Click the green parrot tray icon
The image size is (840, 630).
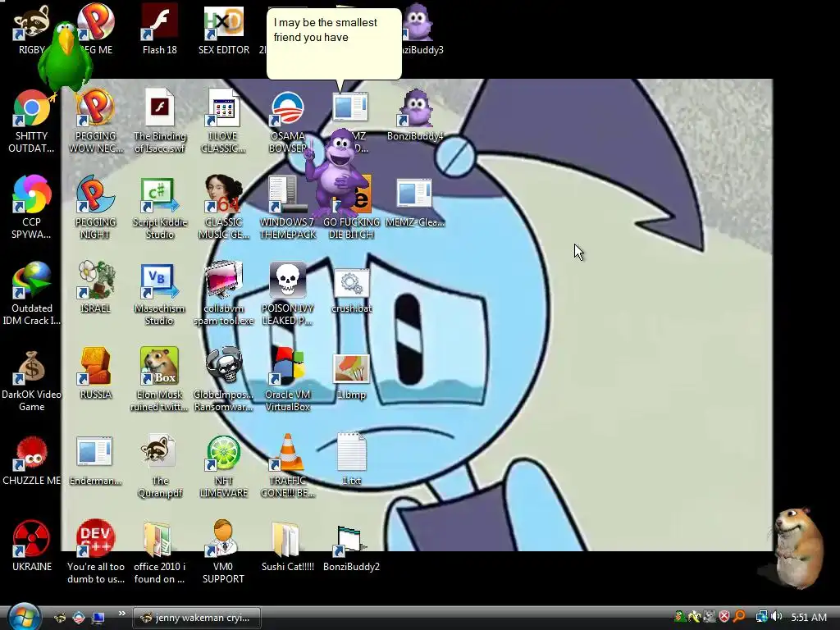679,617
